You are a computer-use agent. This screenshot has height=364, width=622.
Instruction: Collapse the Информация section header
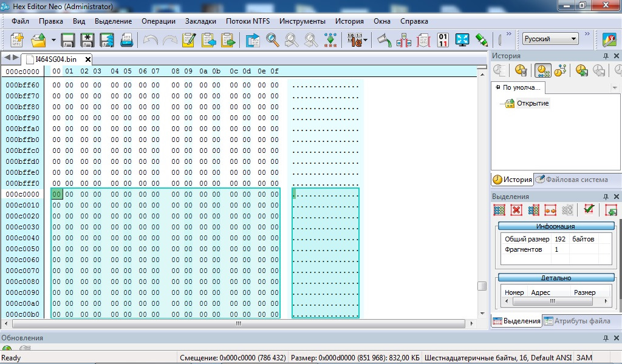pyautogui.click(x=556, y=226)
